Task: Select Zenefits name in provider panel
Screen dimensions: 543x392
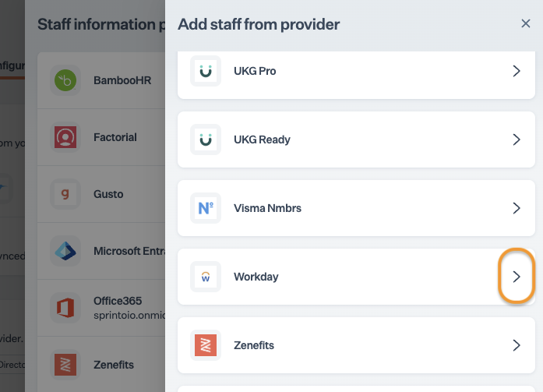Action: [x=254, y=345]
